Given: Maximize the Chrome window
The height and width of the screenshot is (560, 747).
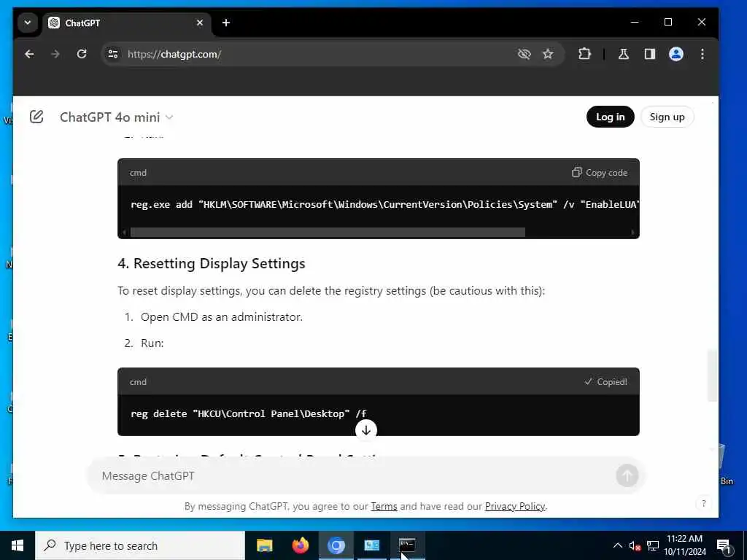Looking at the screenshot, I should 668,23.
